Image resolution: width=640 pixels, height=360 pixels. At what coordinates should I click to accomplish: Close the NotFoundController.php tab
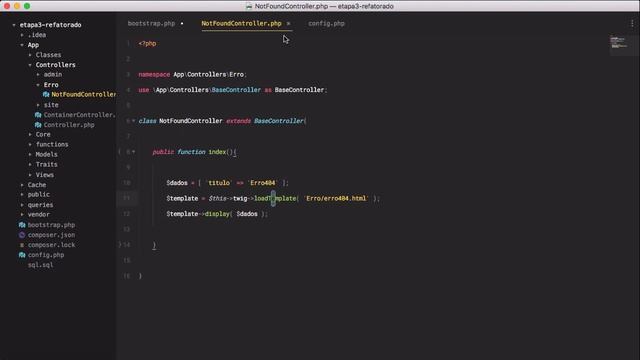coord(288,24)
